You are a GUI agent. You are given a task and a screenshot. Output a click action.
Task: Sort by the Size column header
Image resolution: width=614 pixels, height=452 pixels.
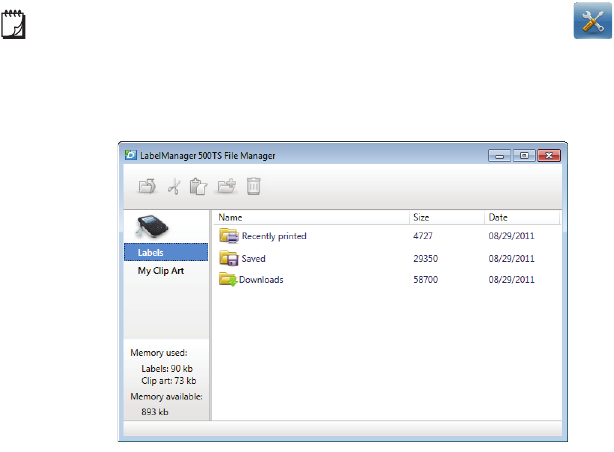(x=447, y=217)
